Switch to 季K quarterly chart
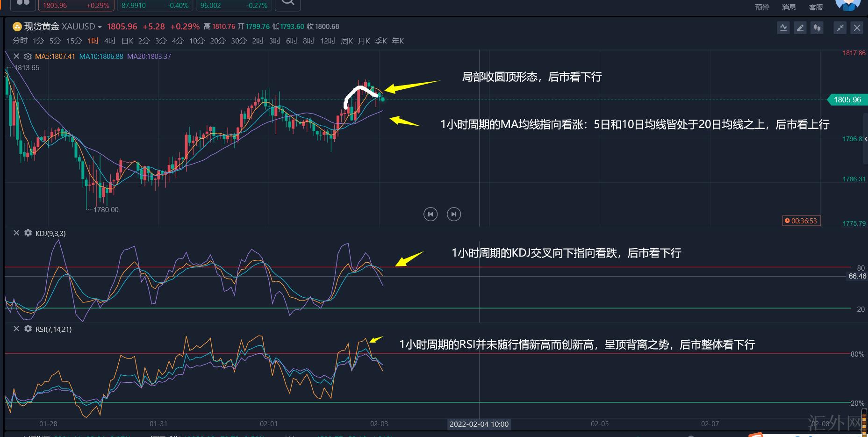 coord(381,41)
